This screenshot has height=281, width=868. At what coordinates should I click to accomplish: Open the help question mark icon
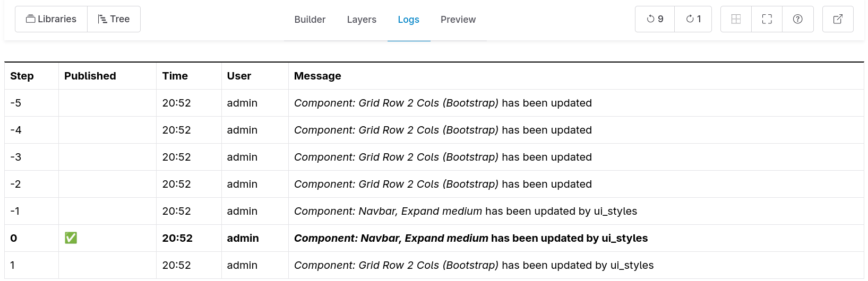[x=797, y=19]
